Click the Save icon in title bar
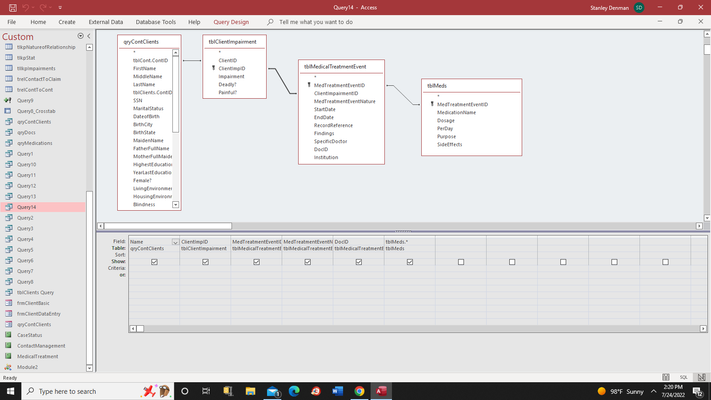Screen dimensions: 711x400 (13, 8)
